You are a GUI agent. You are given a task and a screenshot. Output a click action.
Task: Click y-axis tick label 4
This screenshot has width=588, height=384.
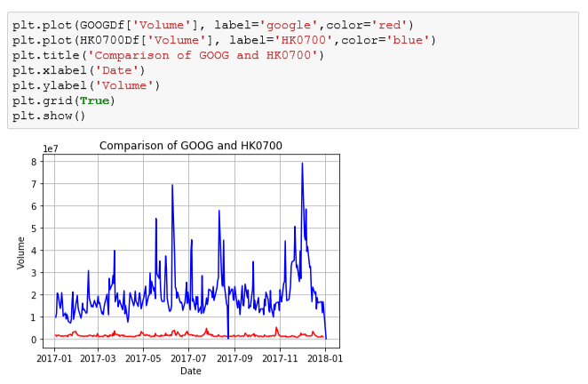[x=35, y=251]
